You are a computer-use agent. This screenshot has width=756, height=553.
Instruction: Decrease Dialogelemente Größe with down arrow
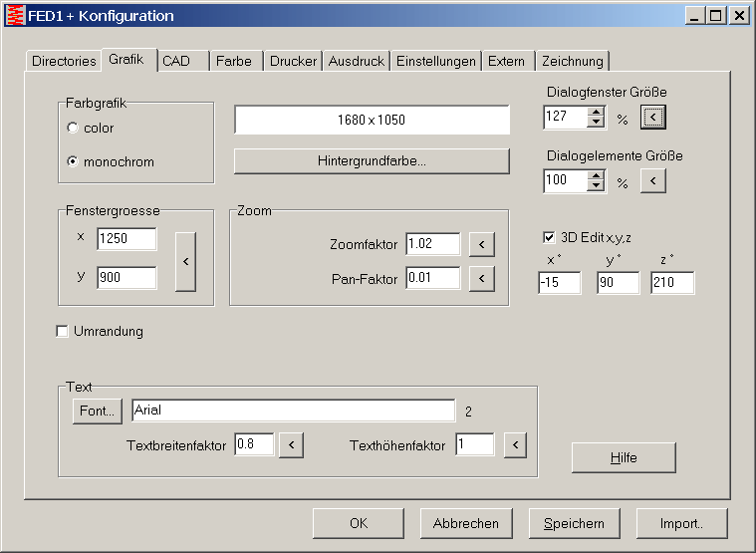coord(597,187)
